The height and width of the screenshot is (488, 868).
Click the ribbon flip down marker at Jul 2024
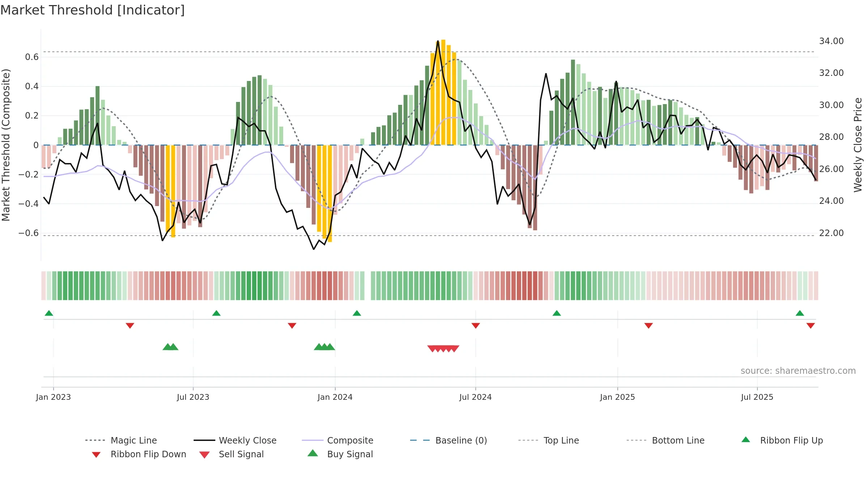click(x=476, y=326)
